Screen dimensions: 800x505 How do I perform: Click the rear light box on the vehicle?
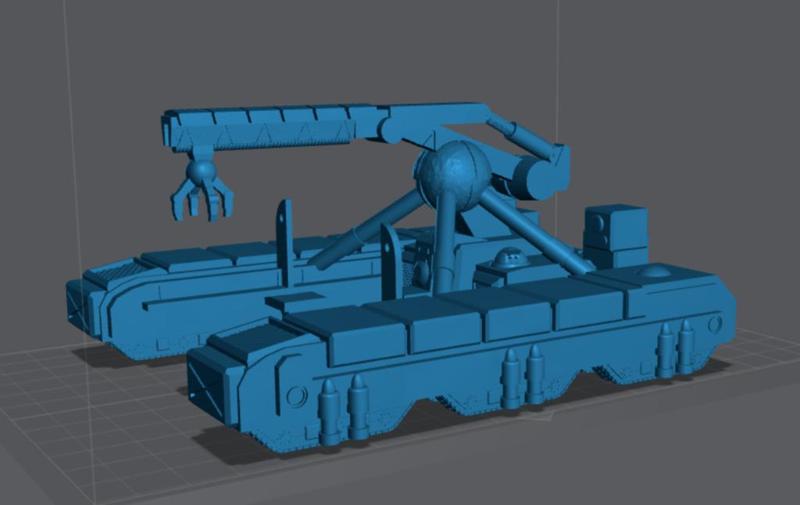[616, 234]
